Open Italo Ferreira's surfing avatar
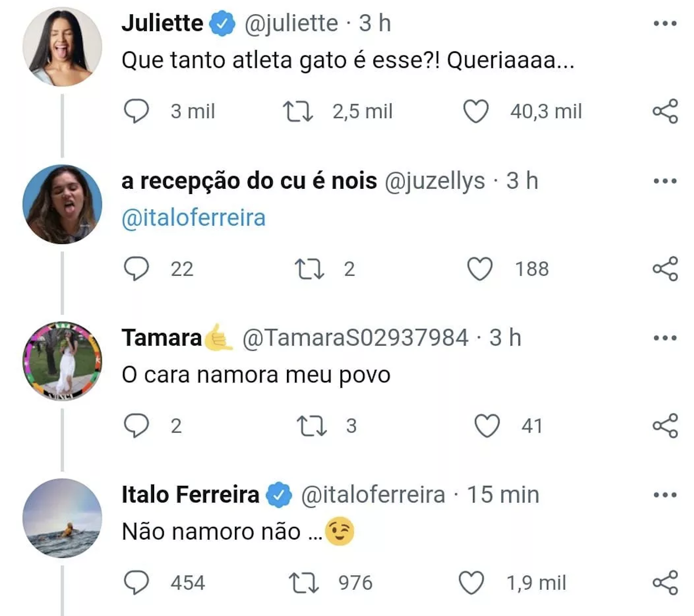Image resolution: width=694 pixels, height=616 pixels. pyautogui.click(x=62, y=518)
